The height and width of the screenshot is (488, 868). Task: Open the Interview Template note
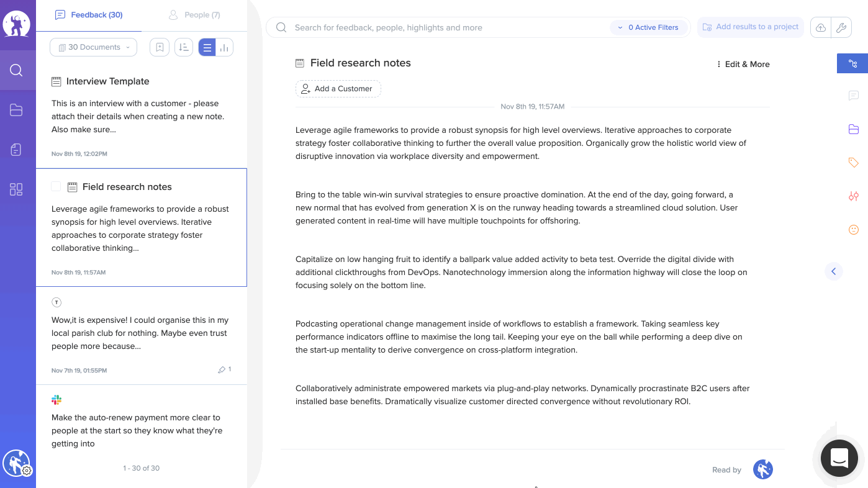[142, 116]
